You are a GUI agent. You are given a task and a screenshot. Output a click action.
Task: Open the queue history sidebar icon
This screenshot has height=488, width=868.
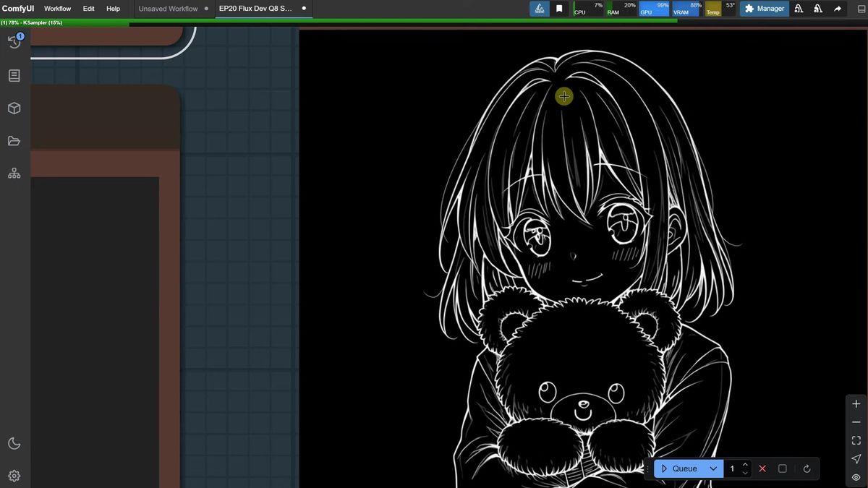pos(14,42)
